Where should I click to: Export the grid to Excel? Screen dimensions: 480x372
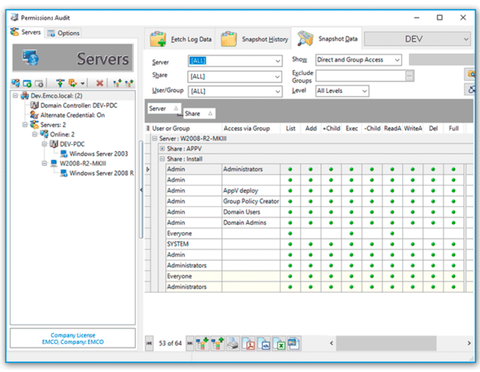(x=279, y=343)
